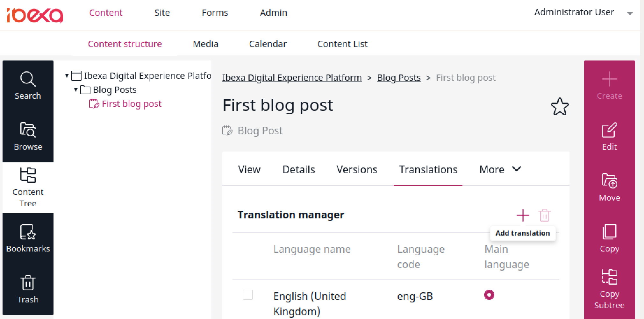
Task: Select First blog post label in content tree
Action: [132, 104]
